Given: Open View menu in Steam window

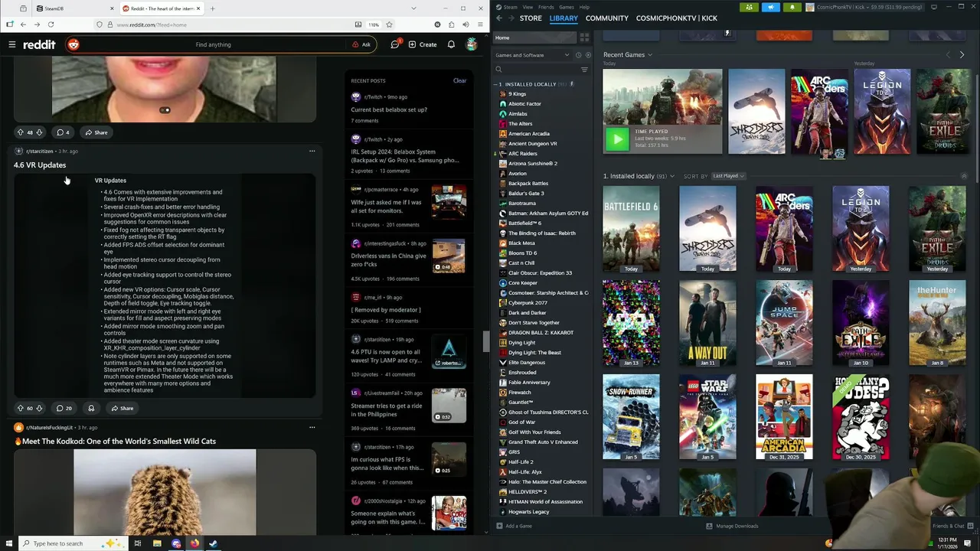Looking at the screenshot, I should 528,7.
